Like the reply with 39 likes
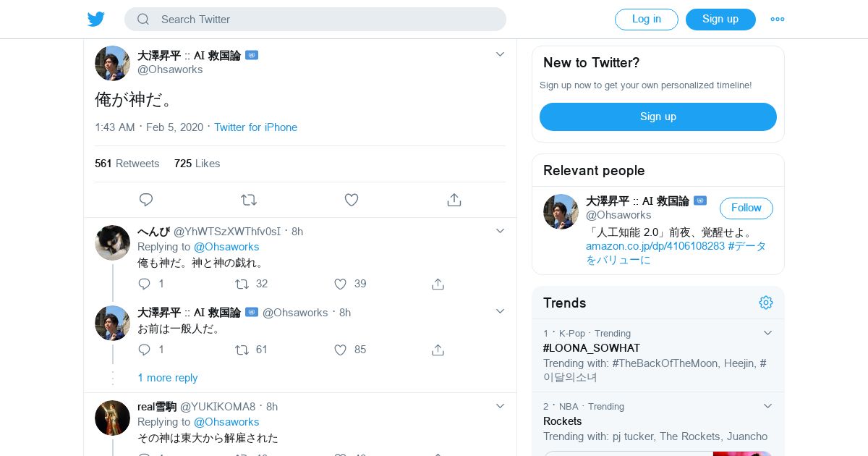 tap(341, 284)
